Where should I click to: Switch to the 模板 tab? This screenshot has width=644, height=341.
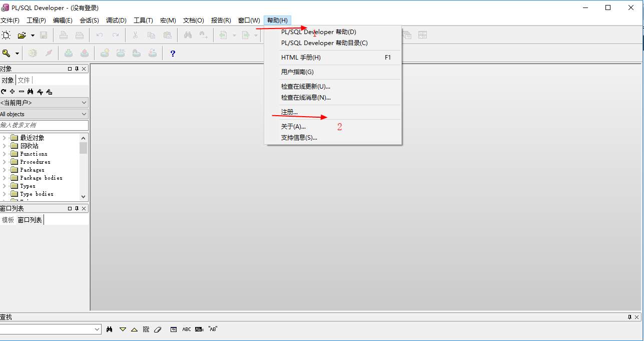(x=8, y=220)
